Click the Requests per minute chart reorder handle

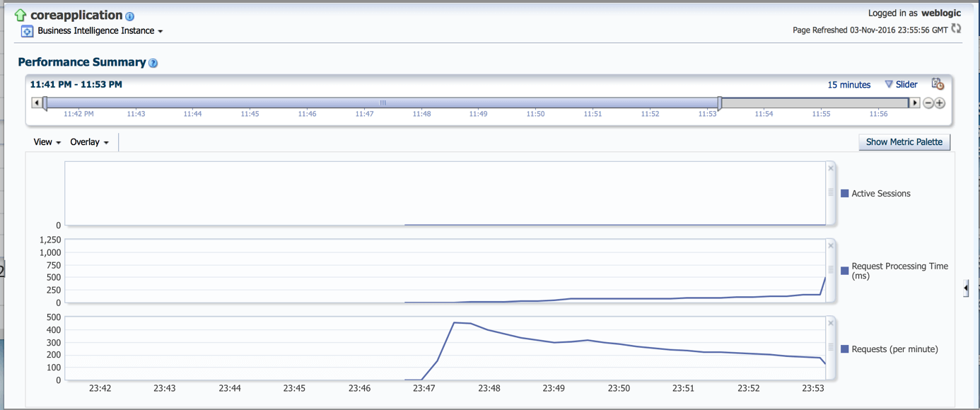(831, 347)
